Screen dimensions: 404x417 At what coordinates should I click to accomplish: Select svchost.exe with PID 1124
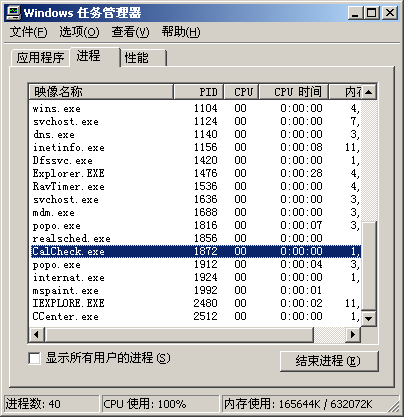[196, 121]
